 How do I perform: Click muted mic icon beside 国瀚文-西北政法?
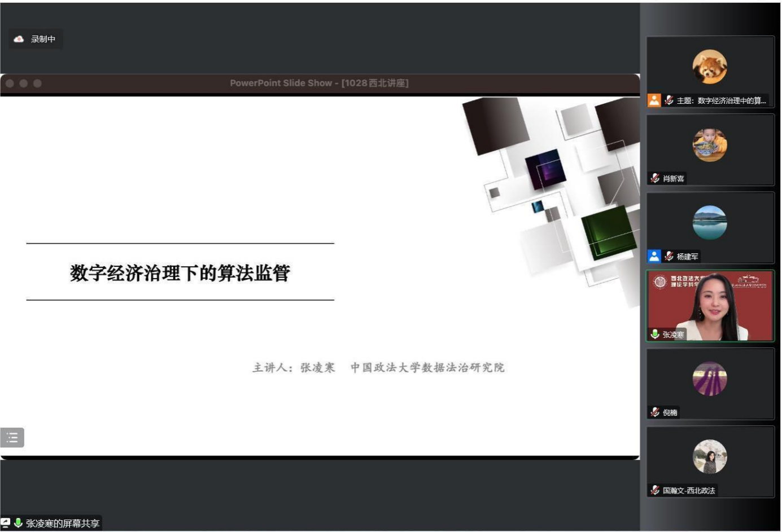click(x=655, y=490)
